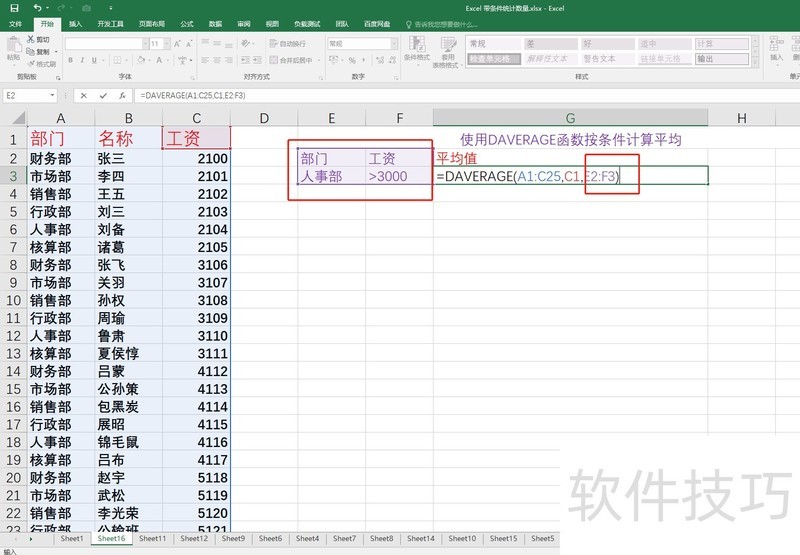This screenshot has width=800, height=555.
Task: Open the 公式 (Formulas) ribbon tab
Action: click(187, 23)
